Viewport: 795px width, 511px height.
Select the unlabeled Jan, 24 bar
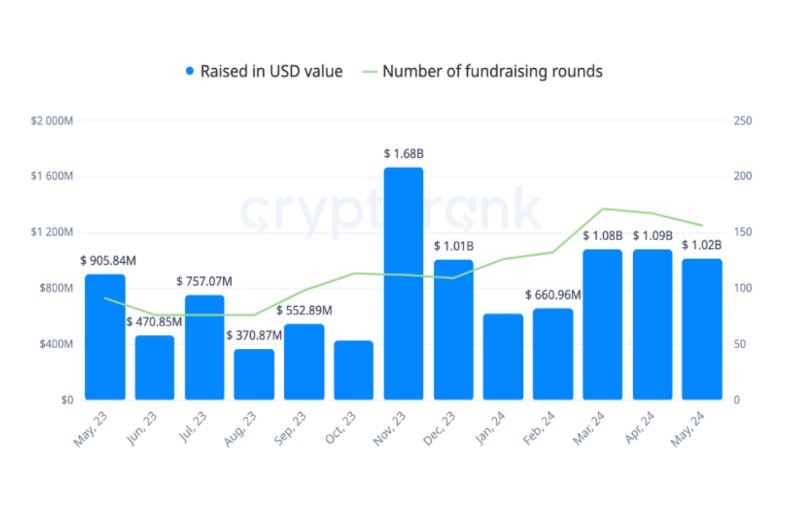(503, 357)
